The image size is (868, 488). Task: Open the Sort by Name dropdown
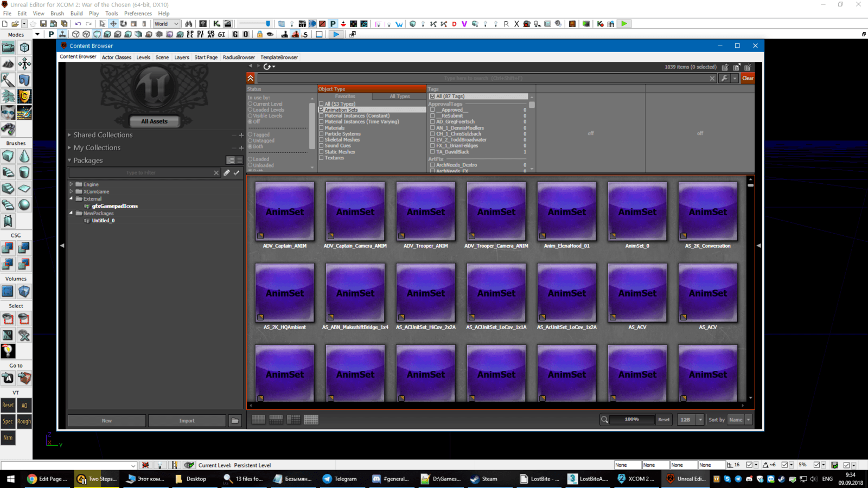(x=740, y=420)
